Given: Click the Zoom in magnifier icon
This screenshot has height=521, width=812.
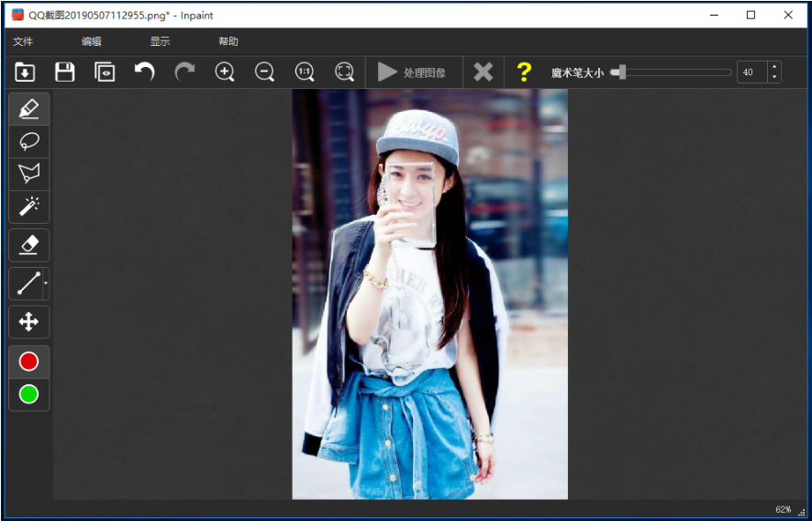Looking at the screenshot, I should click(x=225, y=72).
